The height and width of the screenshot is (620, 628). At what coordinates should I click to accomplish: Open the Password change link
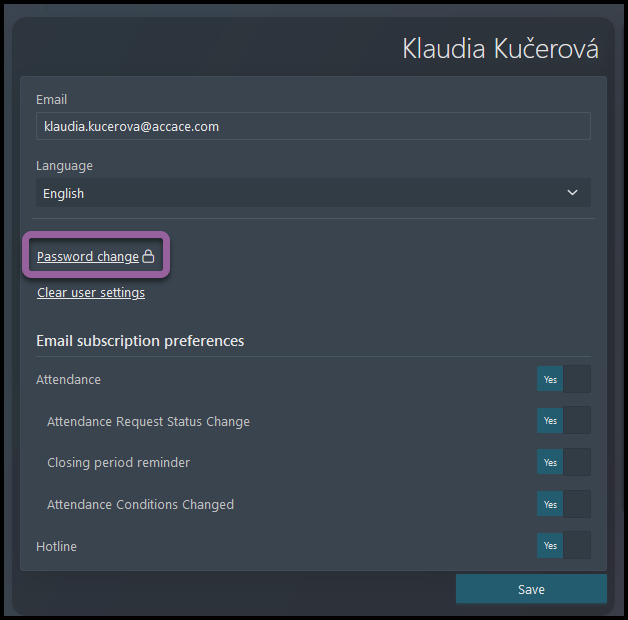(88, 256)
